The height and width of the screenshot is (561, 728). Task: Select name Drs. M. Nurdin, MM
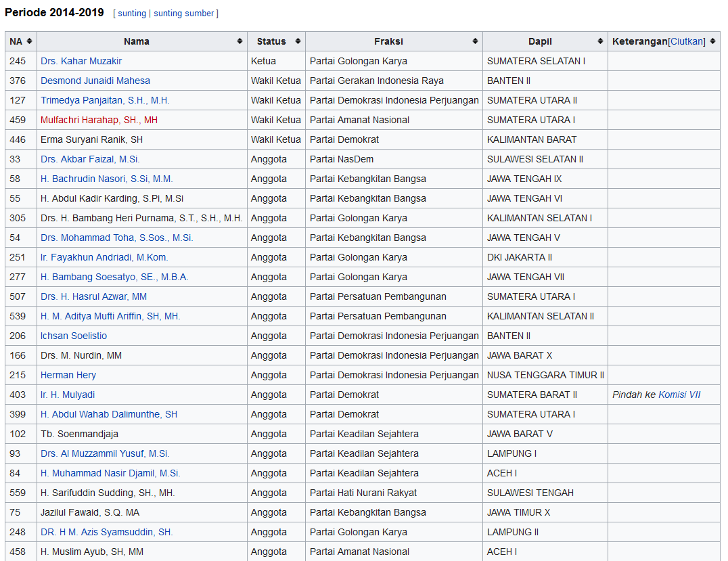point(81,356)
